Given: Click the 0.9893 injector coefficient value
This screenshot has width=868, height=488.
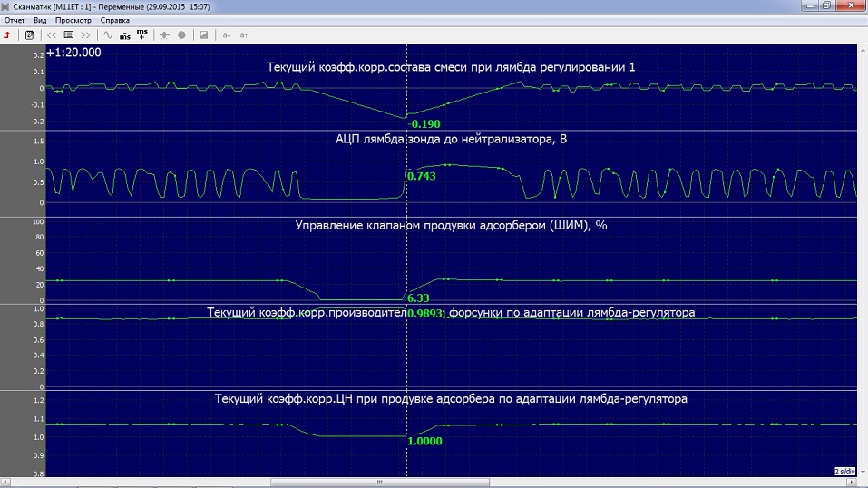Looking at the screenshot, I should tap(424, 314).
